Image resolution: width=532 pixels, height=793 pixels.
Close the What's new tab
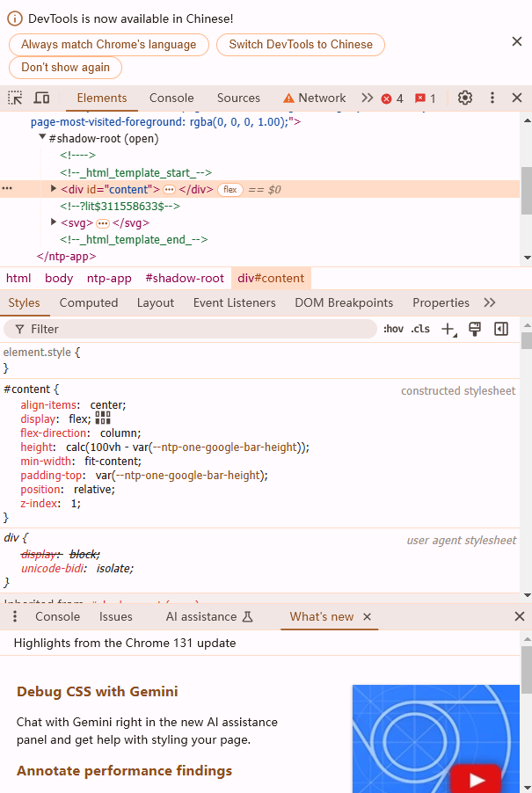tap(368, 616)
